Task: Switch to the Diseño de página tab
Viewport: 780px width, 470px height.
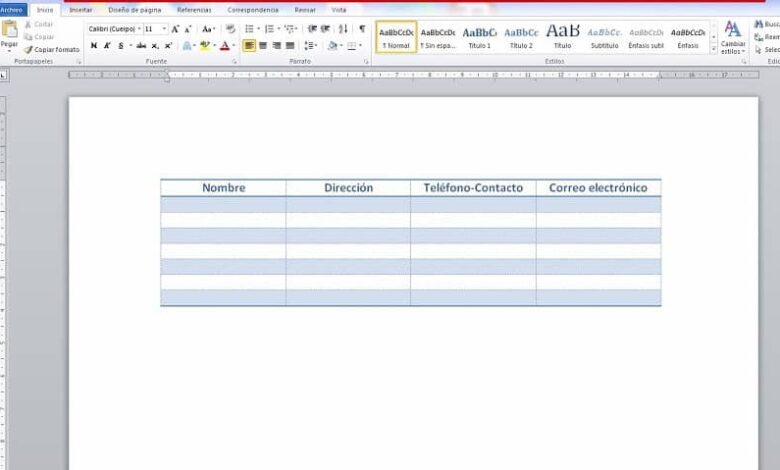Action: pos(135,10)
